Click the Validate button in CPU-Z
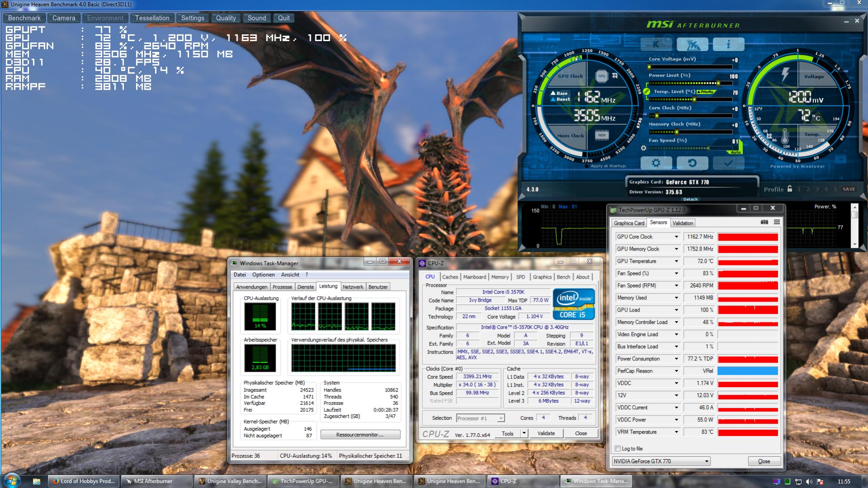The image size is (868, 488). coord(546,433)
